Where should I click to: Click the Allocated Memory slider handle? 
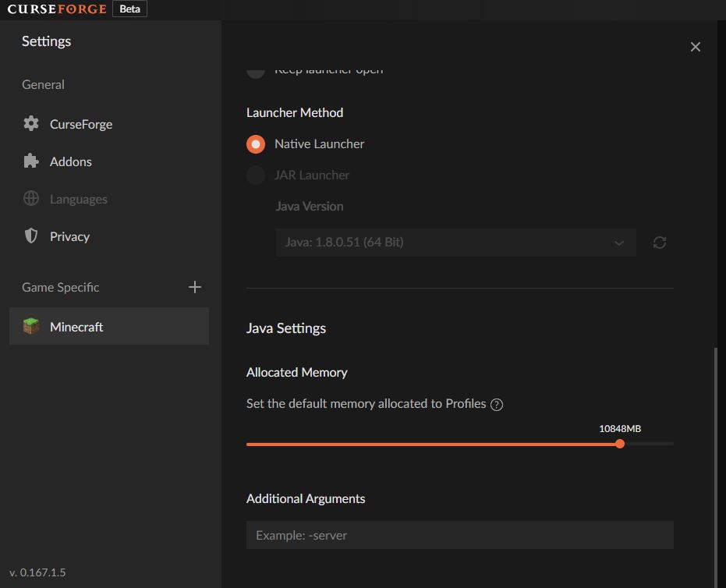(620, 444)
